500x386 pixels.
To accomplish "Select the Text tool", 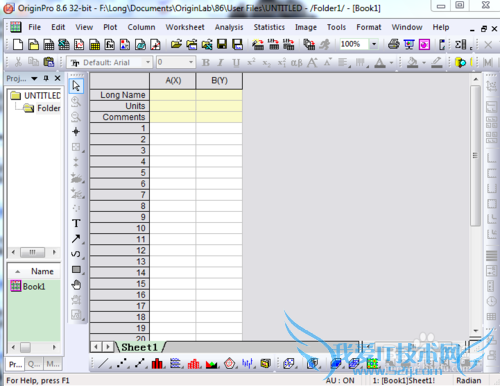I will [x=76, y=223].
